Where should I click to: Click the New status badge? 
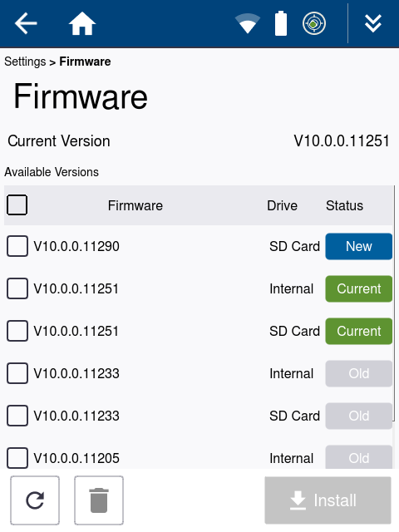358,246
